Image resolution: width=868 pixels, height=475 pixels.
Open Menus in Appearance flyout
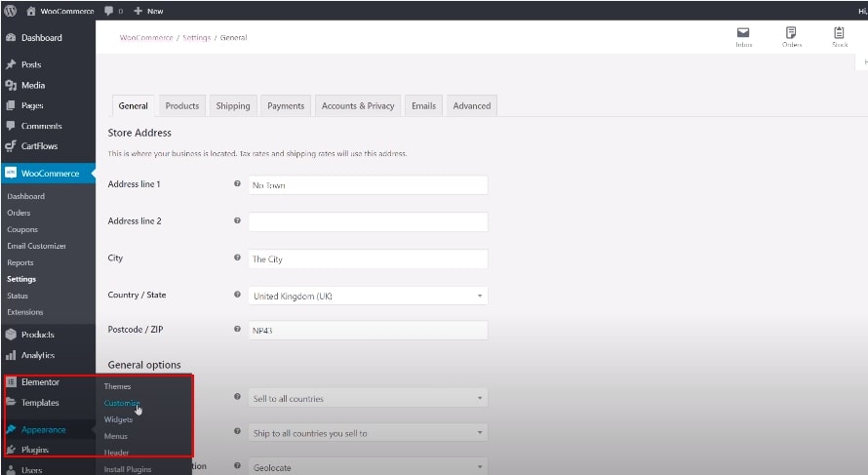[x=116, y=436]
